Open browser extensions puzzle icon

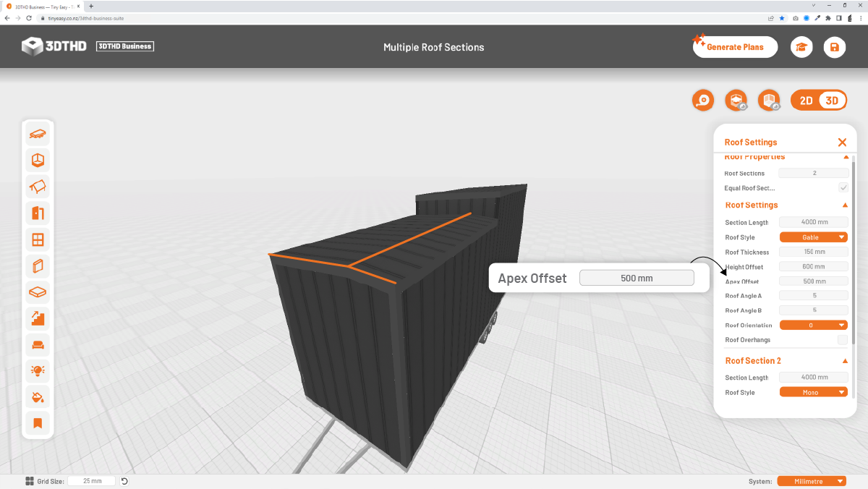coord(828,18)
